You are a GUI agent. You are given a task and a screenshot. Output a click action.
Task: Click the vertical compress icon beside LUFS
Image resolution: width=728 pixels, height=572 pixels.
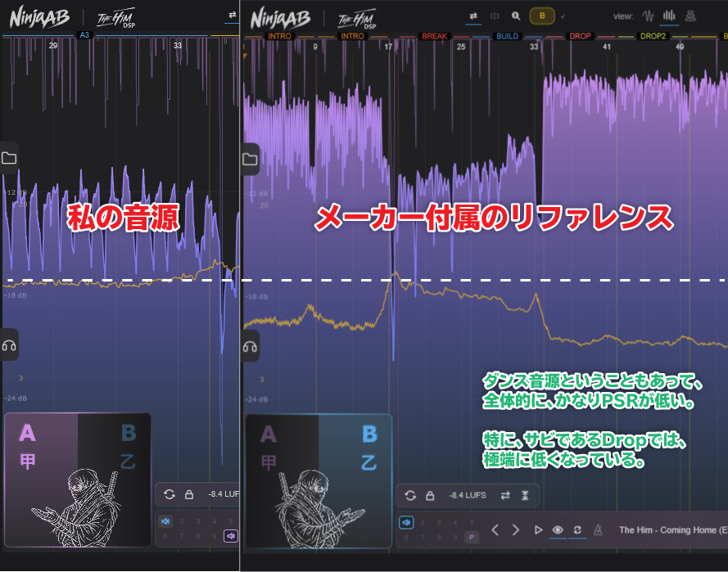[x=525, y=495]
